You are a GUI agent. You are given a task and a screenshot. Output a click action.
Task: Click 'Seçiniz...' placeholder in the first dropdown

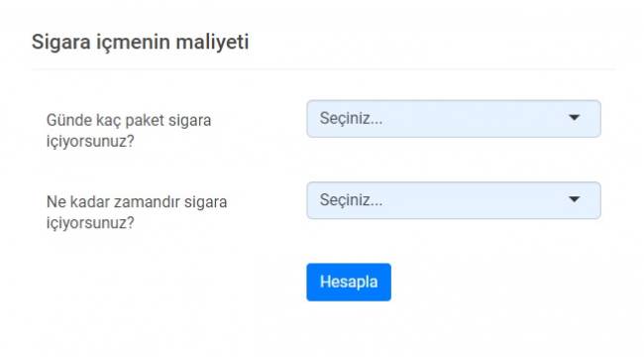click(x=351, y=118)
